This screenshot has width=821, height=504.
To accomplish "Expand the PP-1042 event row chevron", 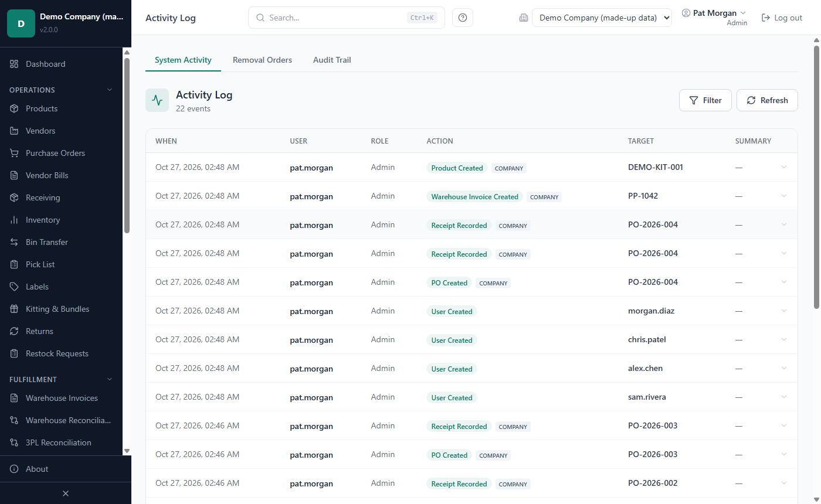I will click(784, 196).
